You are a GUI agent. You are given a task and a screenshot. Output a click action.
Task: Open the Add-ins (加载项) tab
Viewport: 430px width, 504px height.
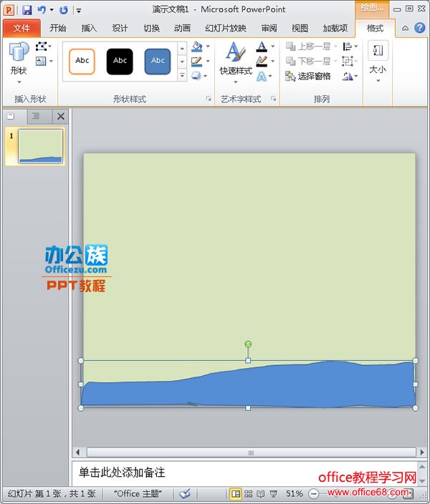pos(335,29)
